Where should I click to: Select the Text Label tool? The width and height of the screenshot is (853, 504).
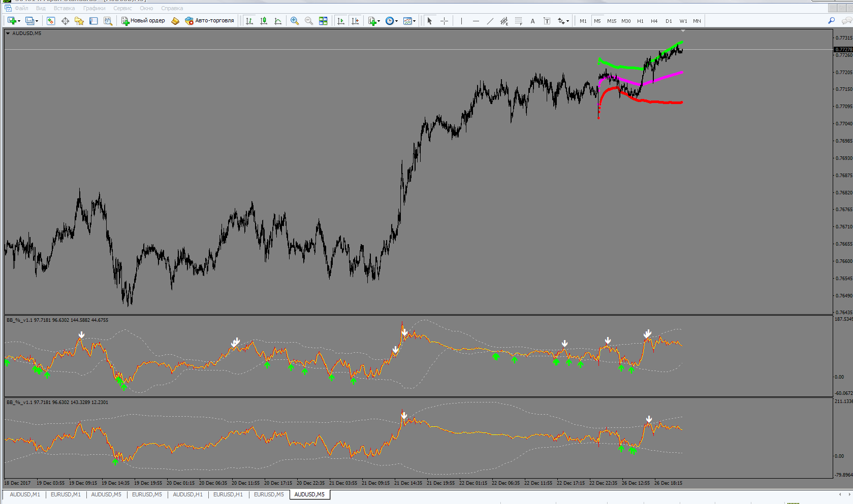click(x=547, y=21)
